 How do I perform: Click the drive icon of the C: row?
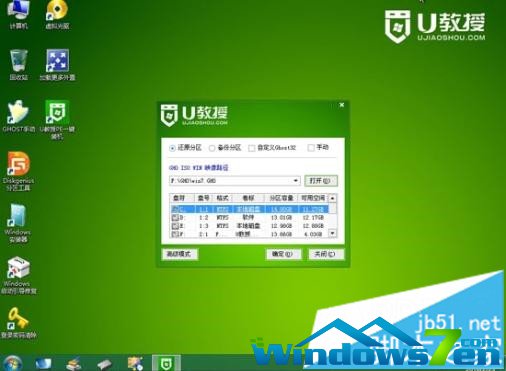175,209
